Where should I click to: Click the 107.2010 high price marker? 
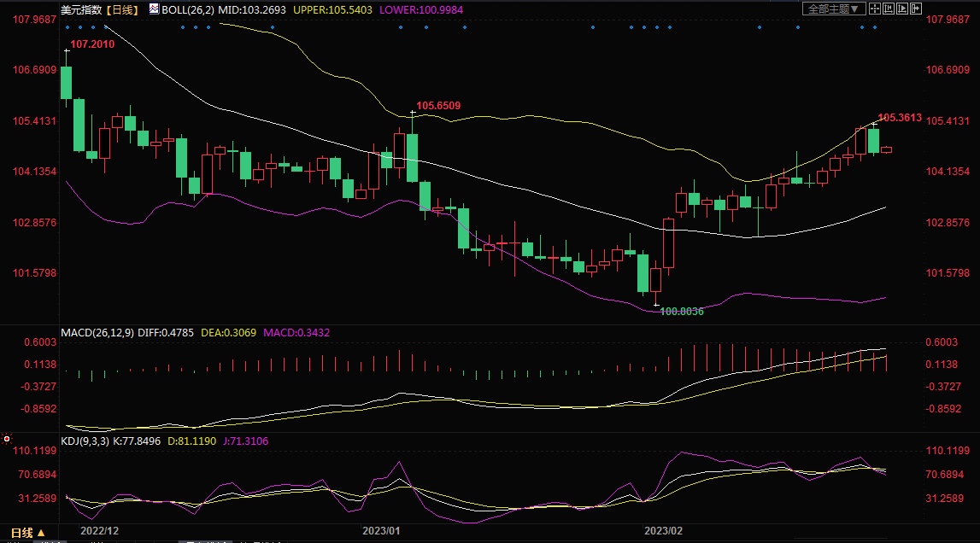click(x=91, y=43)
